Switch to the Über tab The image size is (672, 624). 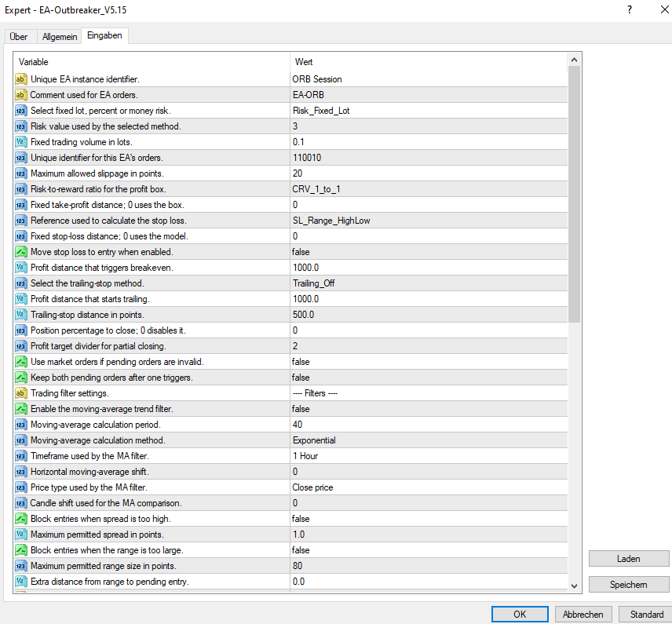coord(19,37)
